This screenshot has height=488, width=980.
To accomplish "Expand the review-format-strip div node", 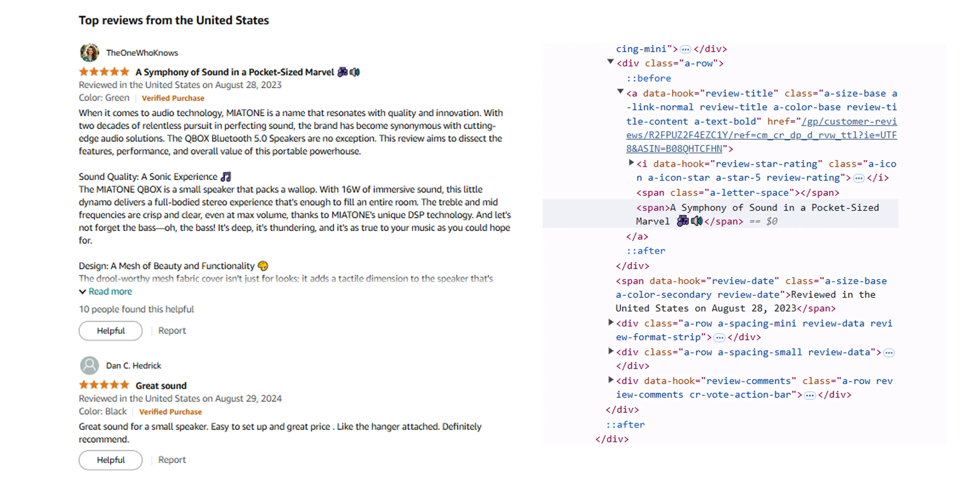I will click(x=611, y=322).
